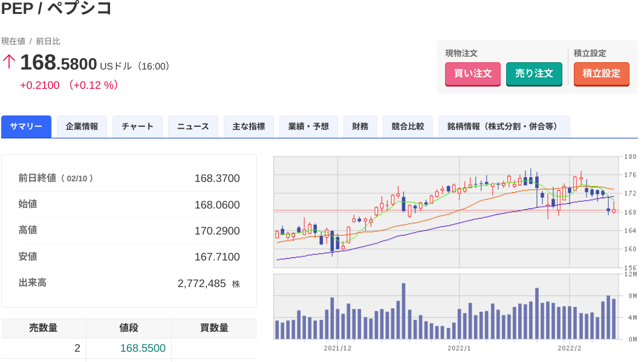Click the 買い注文 buy order button

472,74
